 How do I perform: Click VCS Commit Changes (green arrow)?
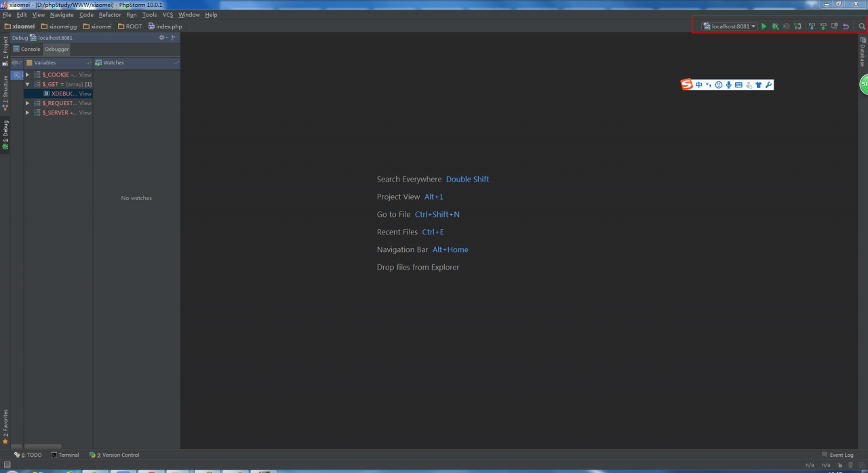[x=823, y=26]
